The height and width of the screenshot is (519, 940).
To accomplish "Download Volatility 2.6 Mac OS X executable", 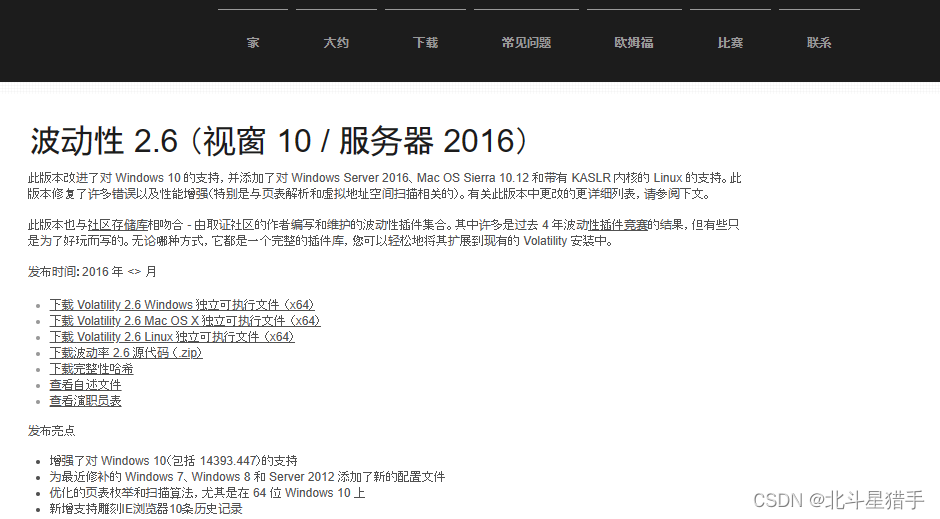I will 185,321.
